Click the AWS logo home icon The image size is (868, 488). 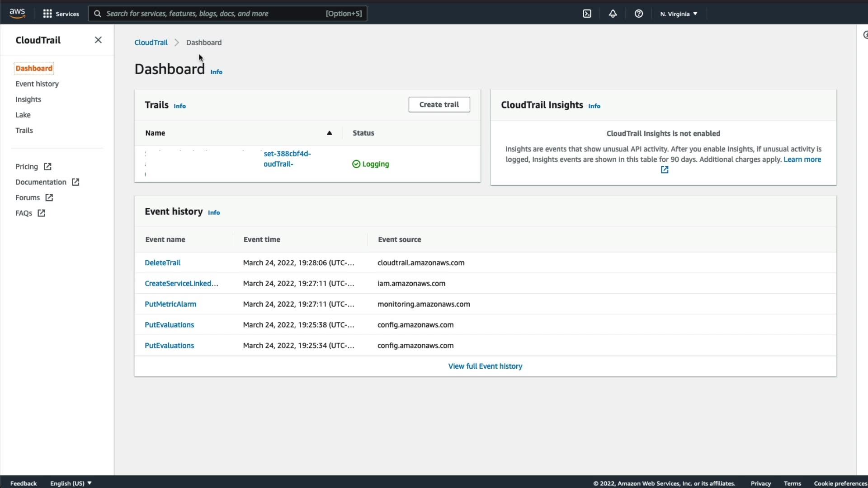[x=17, y=14]
